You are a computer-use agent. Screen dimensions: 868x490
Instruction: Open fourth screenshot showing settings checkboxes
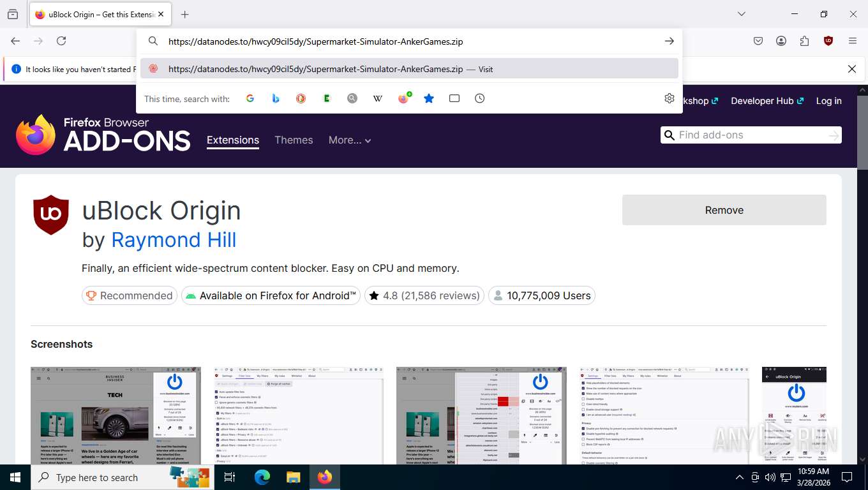pyautogui.click(x=664, y=415)
